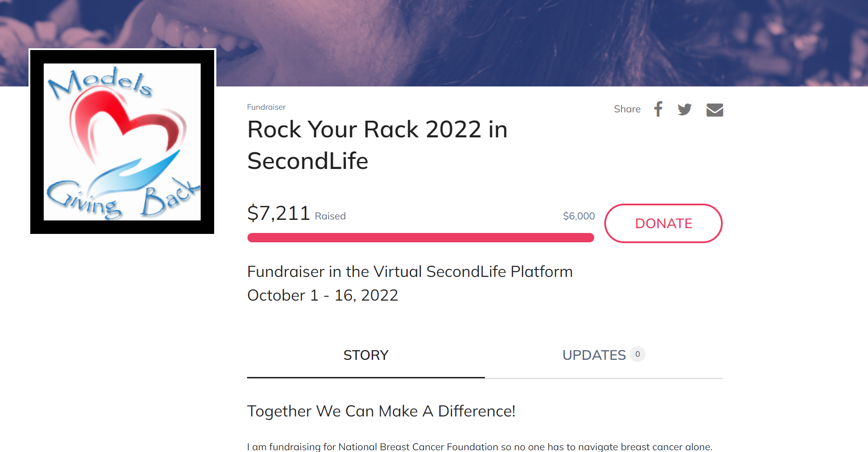Screen dimensions: 868x452
Task: Click the $6,000 goal amount
Action: click(578, 216)
